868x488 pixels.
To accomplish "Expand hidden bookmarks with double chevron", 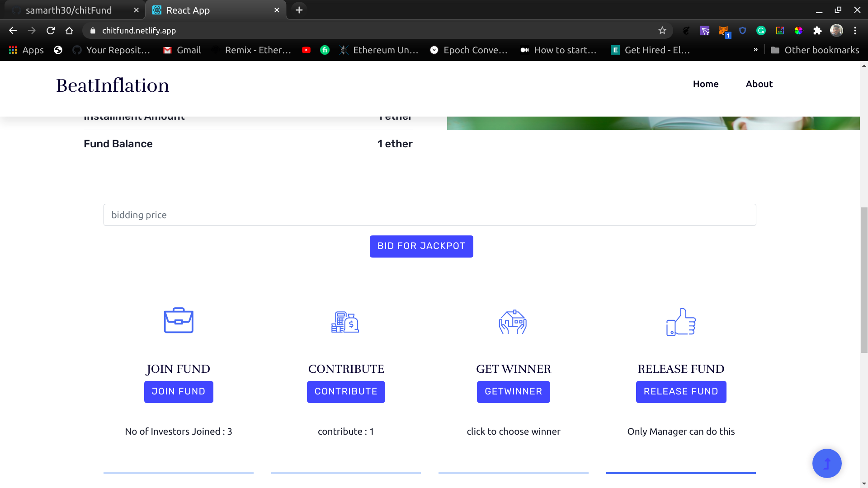I will tap(755, 50).
